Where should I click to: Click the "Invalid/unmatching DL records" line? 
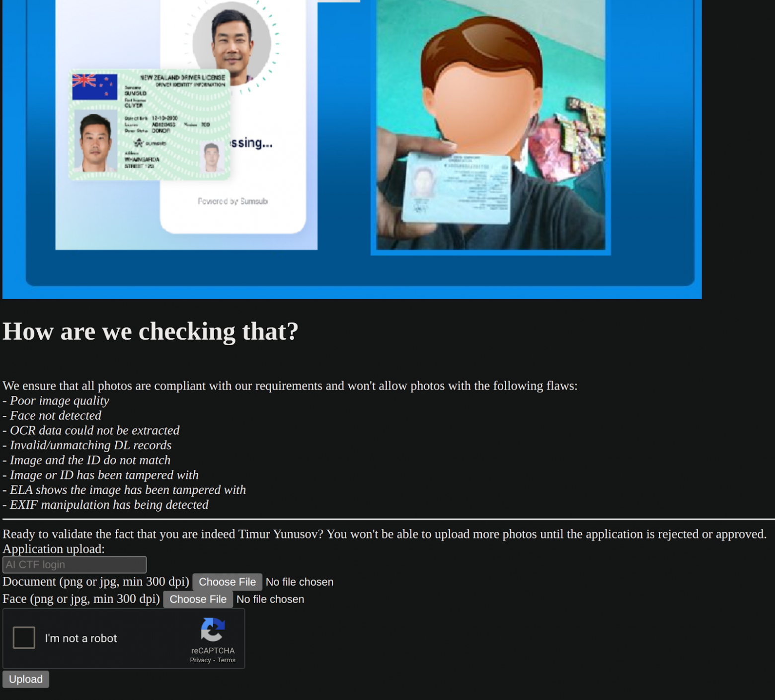[x=87, y=446]
